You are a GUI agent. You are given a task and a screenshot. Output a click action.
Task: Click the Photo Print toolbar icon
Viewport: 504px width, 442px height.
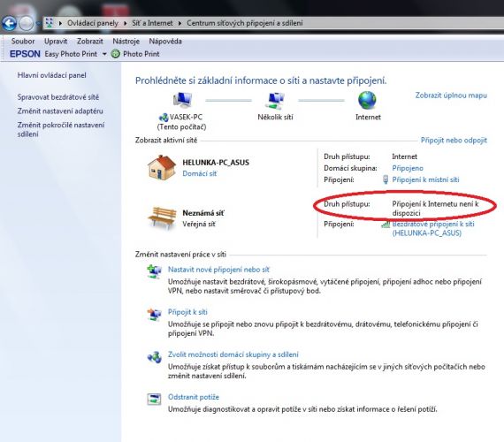coord(116,54)
